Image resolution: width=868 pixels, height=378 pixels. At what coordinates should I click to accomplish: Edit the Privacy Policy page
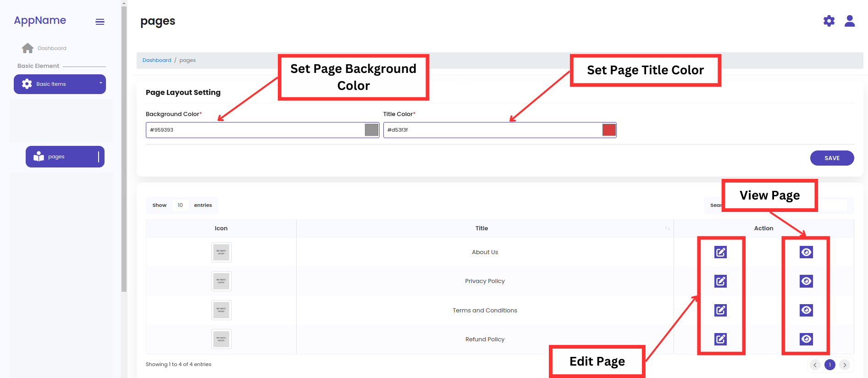click(720, 281)
